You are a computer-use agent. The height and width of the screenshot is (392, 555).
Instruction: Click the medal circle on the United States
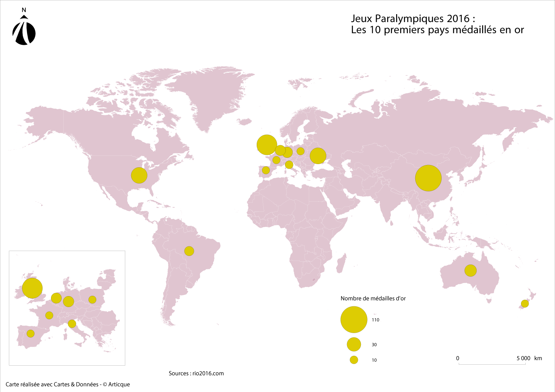(139, 175)
